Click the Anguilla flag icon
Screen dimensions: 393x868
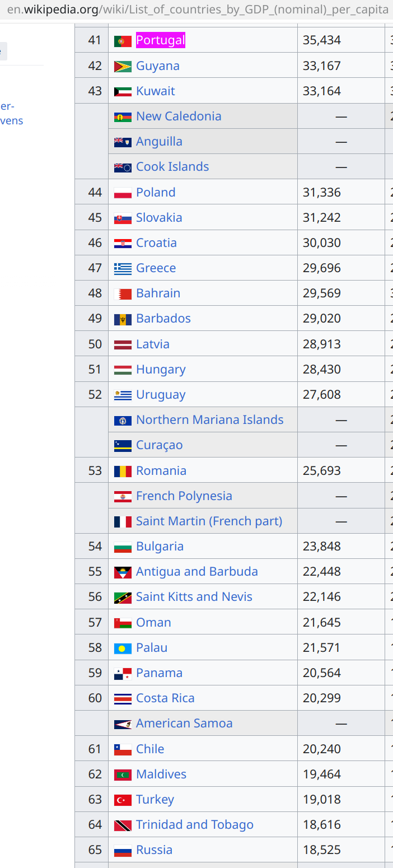(x=123, y=142)
